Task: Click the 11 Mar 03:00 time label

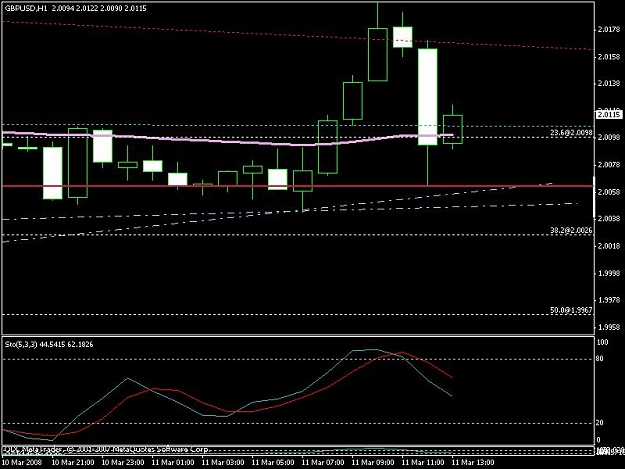Action: tap(223, 462)
